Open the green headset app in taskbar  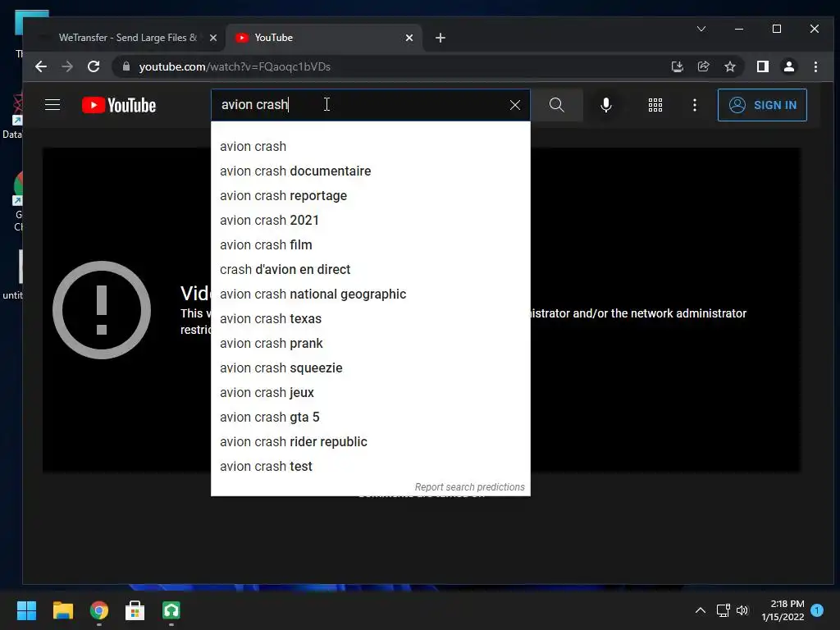click(x=171, y=610)
